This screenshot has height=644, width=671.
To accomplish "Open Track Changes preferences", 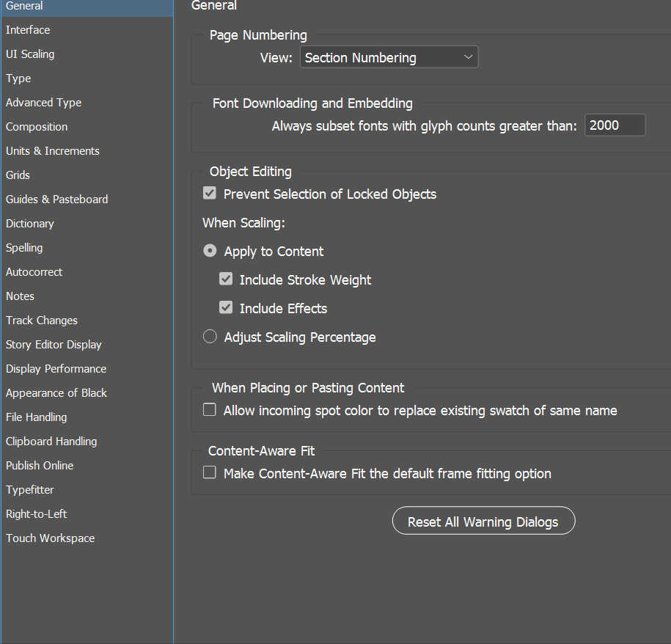I will pos(41,321).
